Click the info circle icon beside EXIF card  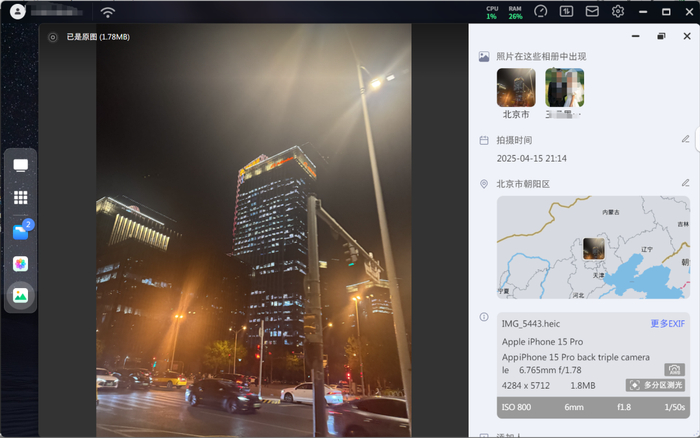point(484,317)
